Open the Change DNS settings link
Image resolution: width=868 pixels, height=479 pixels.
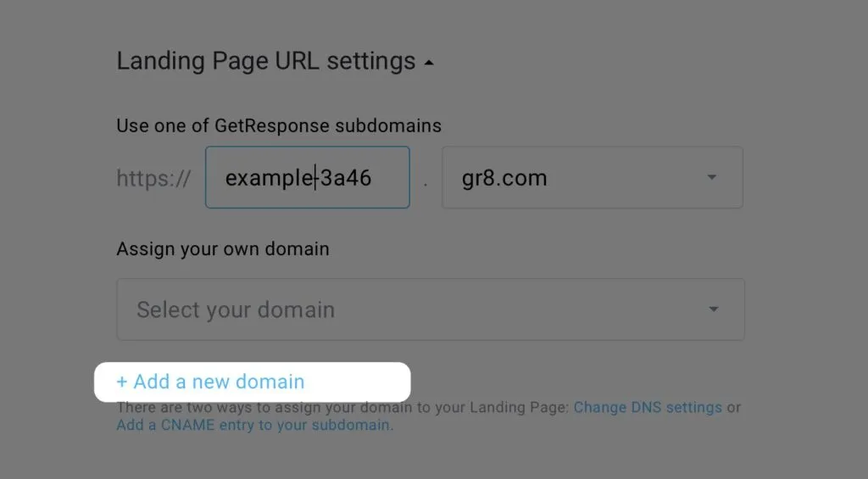pyautogui.click(x=648, y=408)
